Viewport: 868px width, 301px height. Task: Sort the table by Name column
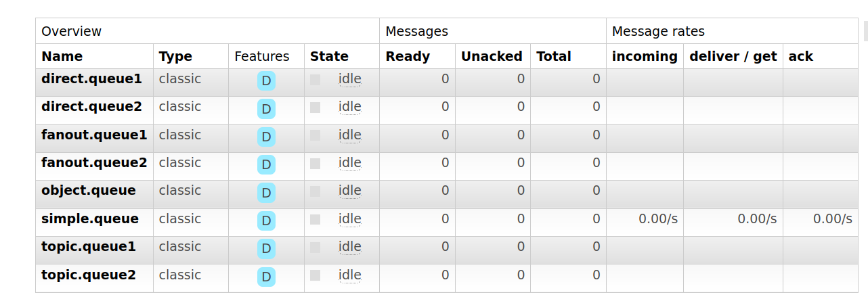point(62,56)
